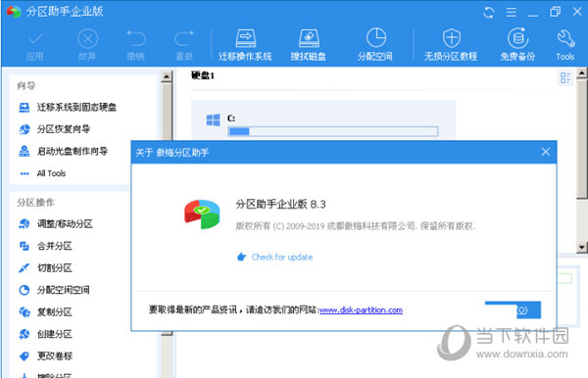588x378 pixels.
Task: Close the 关于 傲梅分区助手 dialog
Action: point(546,152)
